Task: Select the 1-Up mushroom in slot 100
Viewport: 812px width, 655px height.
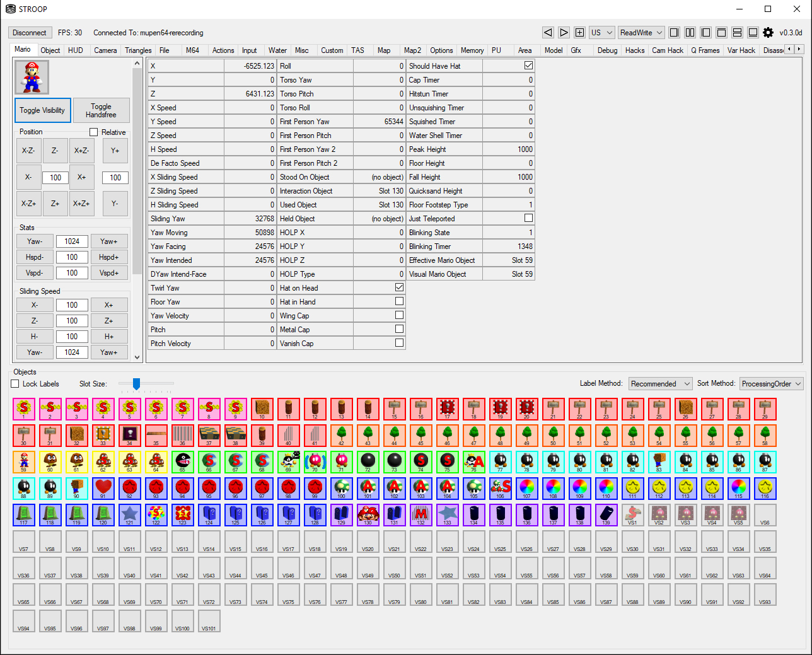Action: click(x=342, y=489)
